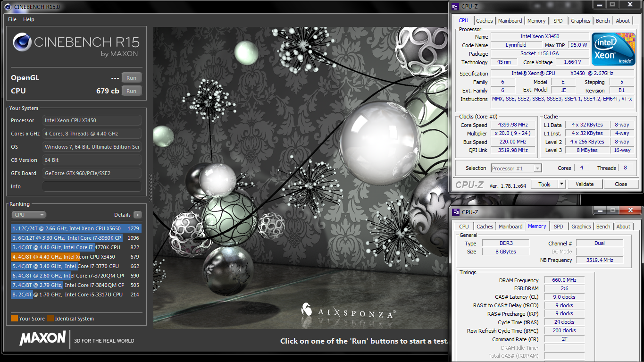The width and height of the screenshot is (644, 362).
Task: Switch to Mainboard tab in lower CPU-Z window
Action: click(x=510, y=227)
